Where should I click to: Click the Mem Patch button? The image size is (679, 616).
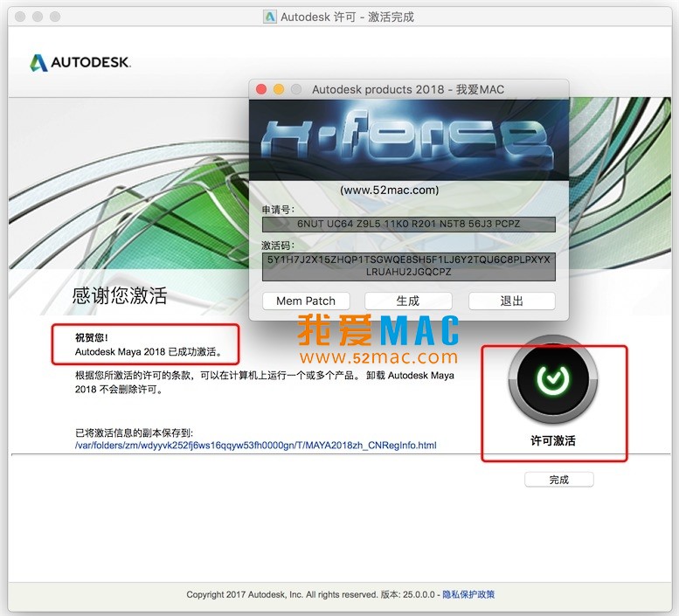[306, 301]
